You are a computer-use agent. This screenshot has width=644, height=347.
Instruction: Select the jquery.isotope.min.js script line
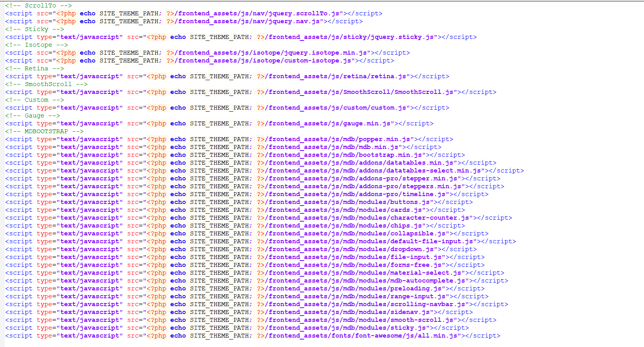click(208, 53)
